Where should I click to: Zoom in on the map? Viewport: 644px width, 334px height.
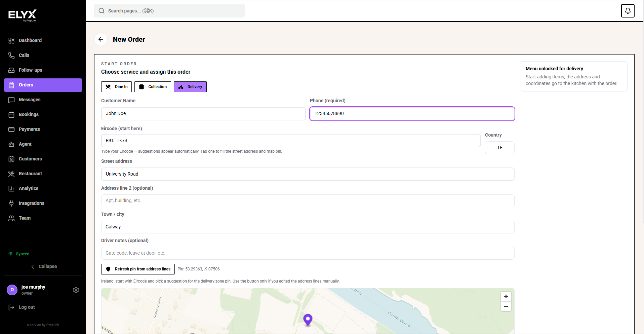[x=506, y=296]
